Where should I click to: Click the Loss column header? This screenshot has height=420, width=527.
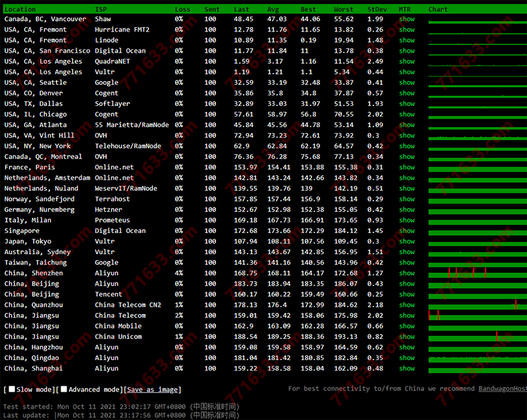[182, 9]
